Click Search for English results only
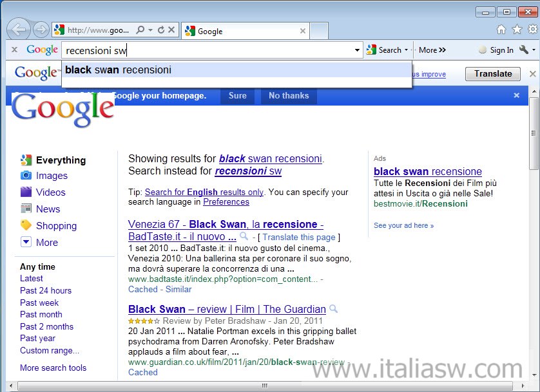Screen dimensions: 540x392 tap(204, 192)
